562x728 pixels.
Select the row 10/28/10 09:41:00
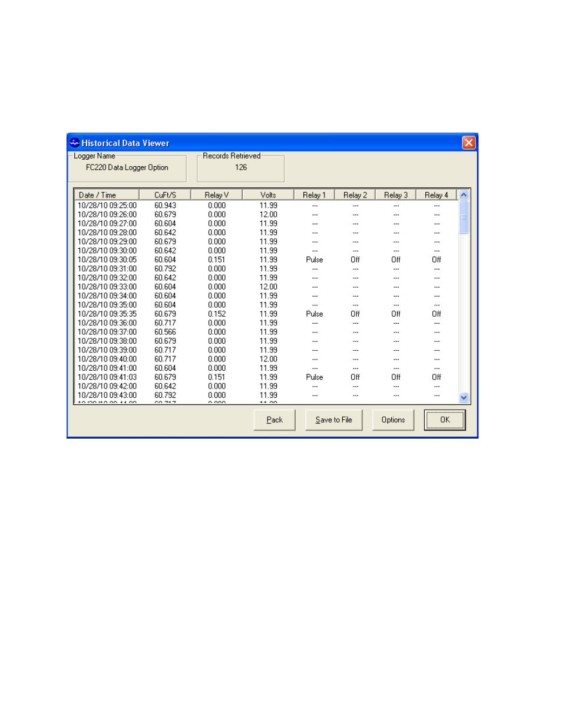tap(266, 368)
